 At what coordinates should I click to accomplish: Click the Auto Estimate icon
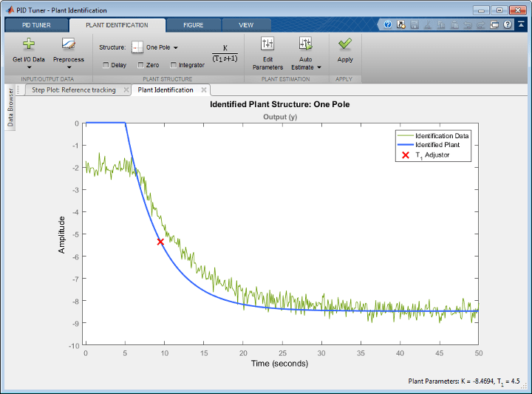(306, 44)
